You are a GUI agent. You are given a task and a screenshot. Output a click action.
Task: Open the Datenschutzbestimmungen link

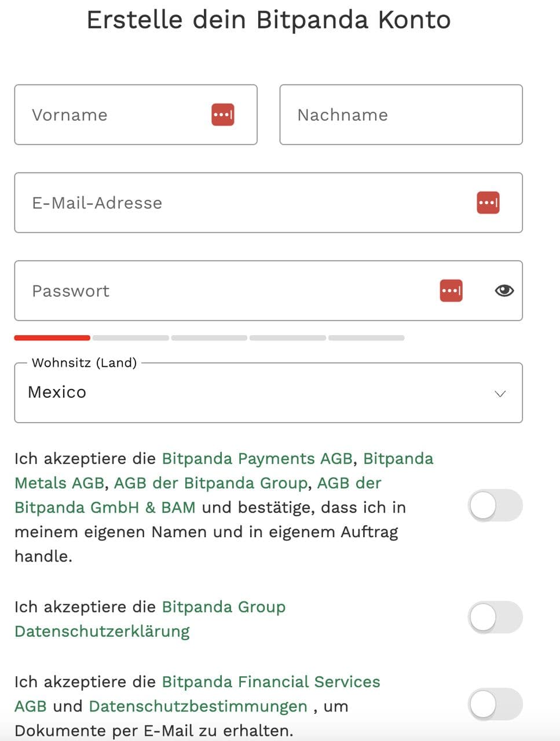(197, 706)
